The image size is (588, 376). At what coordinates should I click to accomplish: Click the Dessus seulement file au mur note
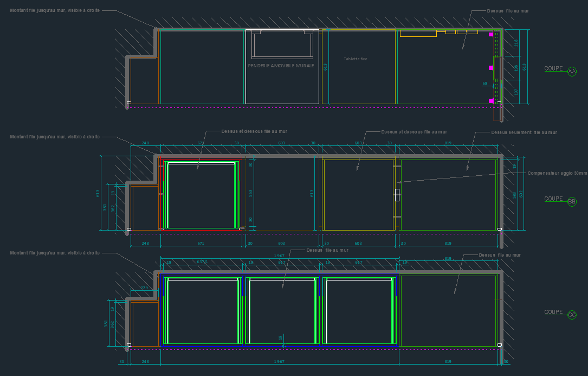point(524,132)
